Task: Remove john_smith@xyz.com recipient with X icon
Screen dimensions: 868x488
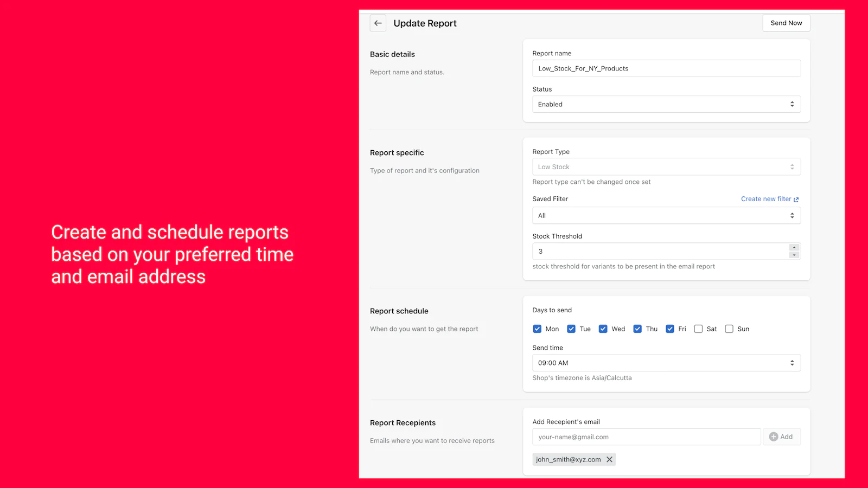Action: (x=609, y=459)
